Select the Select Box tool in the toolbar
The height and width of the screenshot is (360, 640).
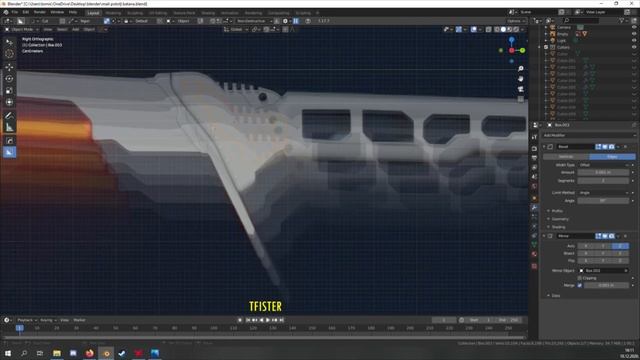point(9,42)
